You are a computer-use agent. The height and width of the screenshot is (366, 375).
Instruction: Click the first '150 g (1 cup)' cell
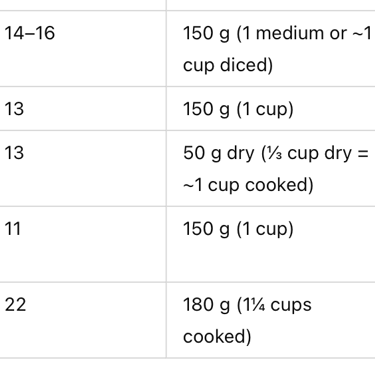click(x=271, y=108)
